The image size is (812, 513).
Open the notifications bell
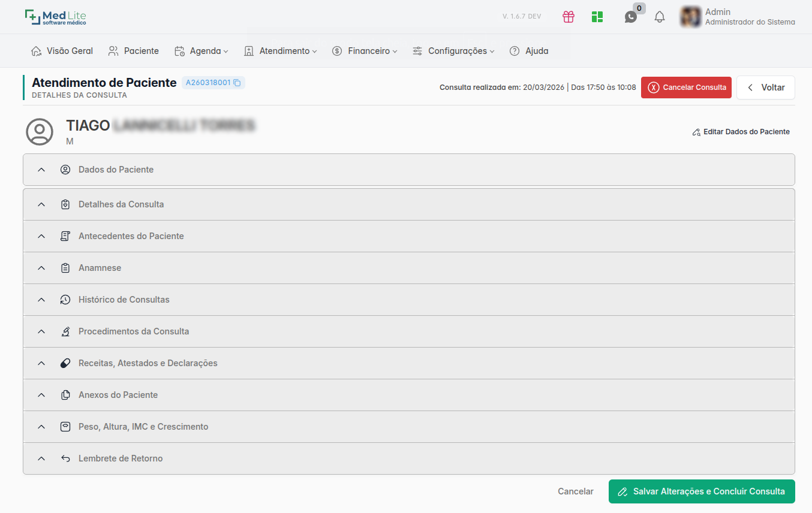click(x=660, y=17)
